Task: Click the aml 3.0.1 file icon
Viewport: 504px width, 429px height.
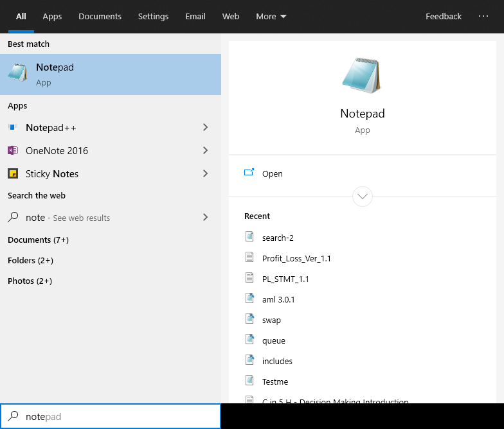Action: 249,298
